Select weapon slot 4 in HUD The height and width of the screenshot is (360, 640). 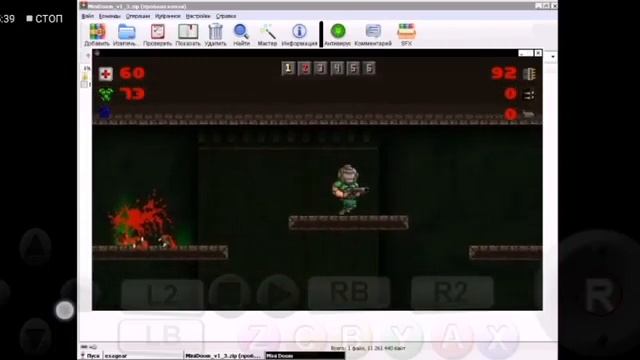coord(337,68)
